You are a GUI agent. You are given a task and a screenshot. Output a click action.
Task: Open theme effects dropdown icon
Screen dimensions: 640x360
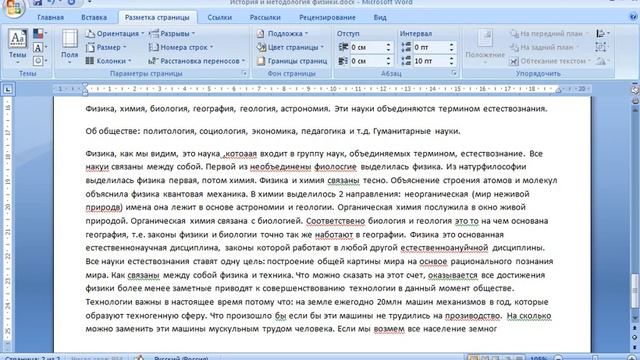point(40,61)
